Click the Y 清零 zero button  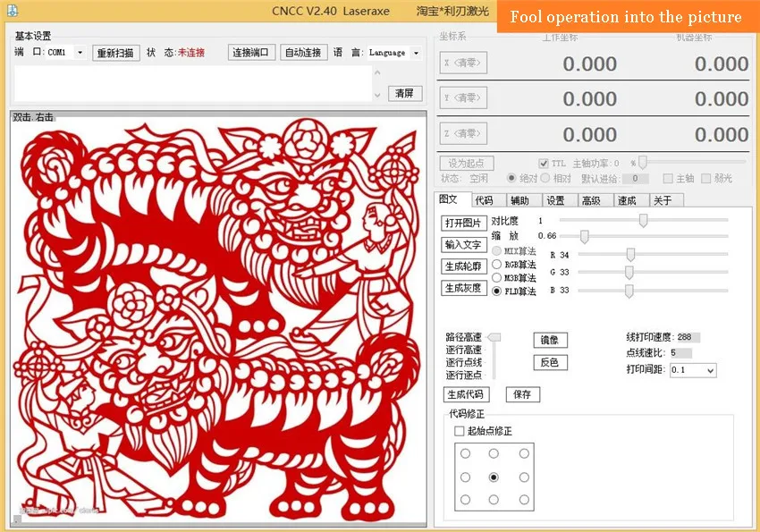pyautogui.click(x=463, y=97)
